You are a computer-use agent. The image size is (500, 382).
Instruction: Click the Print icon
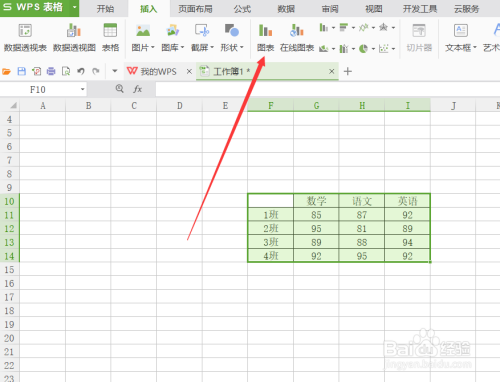[x=51, y=71]
